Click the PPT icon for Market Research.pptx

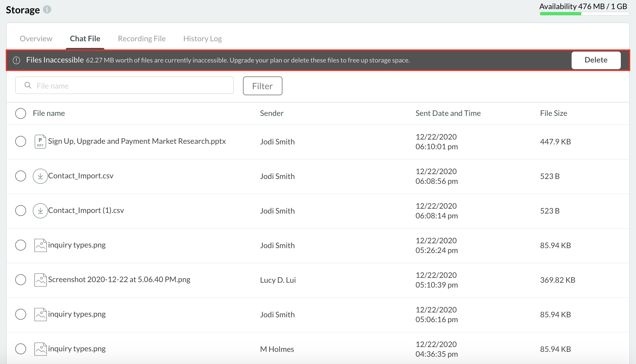tap(40, 141)
